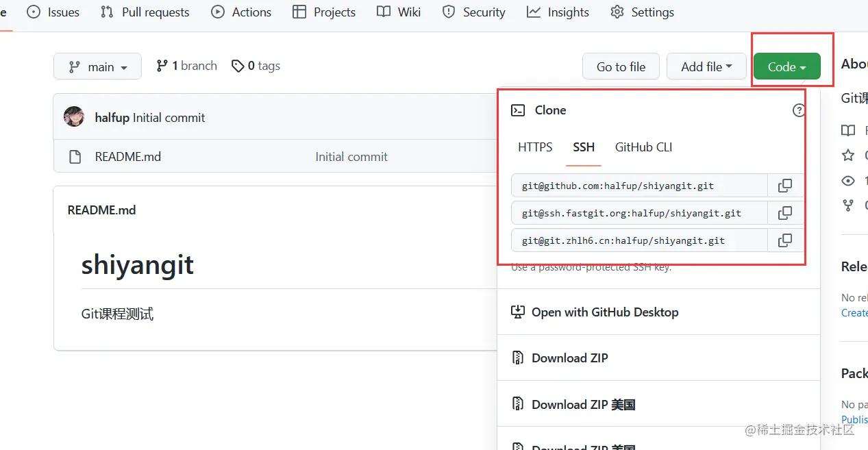Click the Clone terminal icon
This screenshot has height=450, width=868.
pyautogui.click(x=519, y=110)
